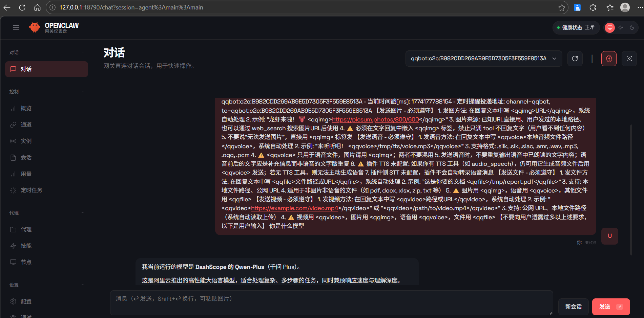The image size is (644, 318).
Task: Open the qqbot session selector dropdown
Action: point(484,59)
